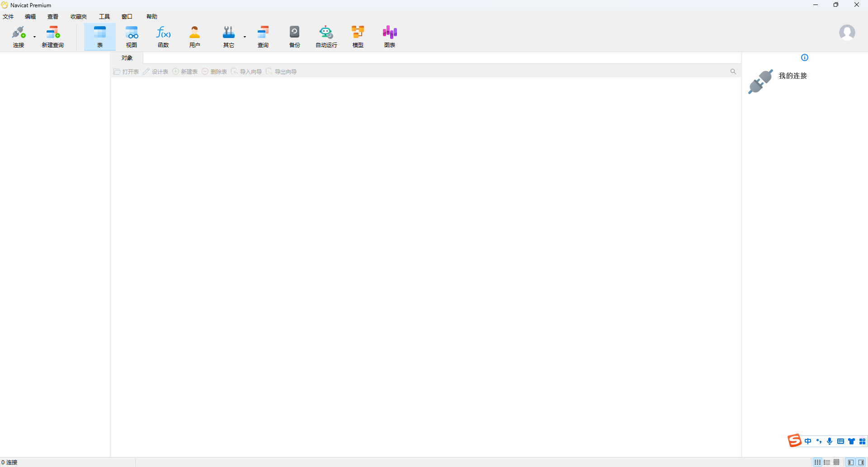Expand the dropdown arrow beside 其它
The width and height of the screenshot is (868, 467).
click(x=245, y=37)
